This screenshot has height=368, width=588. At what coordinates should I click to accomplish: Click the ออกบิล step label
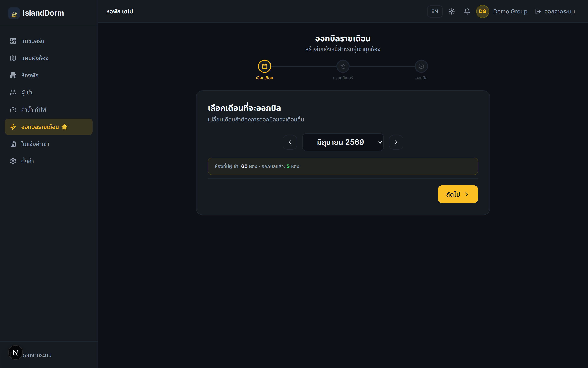point(421,78)
